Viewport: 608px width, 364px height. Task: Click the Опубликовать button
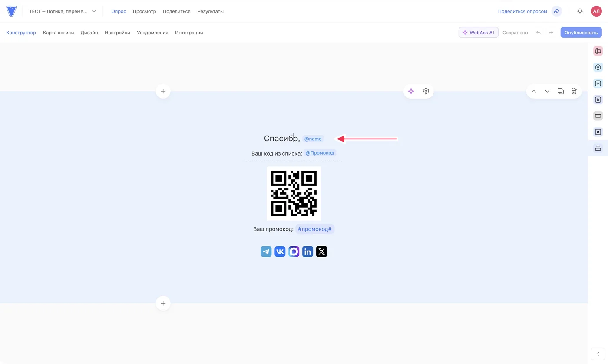581,33
